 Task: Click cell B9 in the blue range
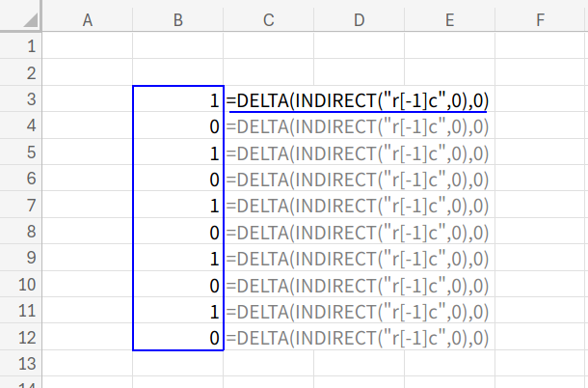(178, 259)
